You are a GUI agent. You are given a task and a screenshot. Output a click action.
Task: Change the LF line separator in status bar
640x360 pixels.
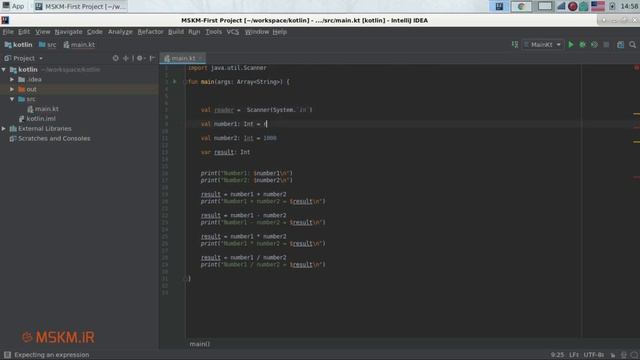(x=574, y=355)
